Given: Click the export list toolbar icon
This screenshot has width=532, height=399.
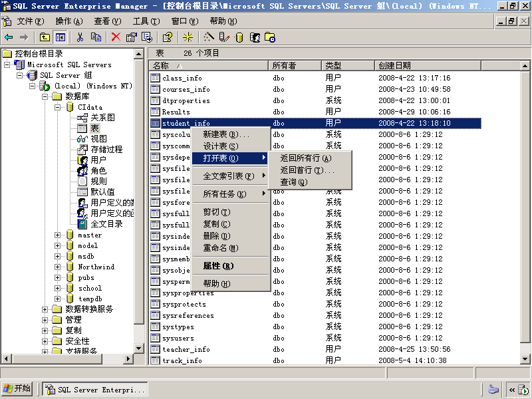Looking at the screenshot, I should (147, 37).
